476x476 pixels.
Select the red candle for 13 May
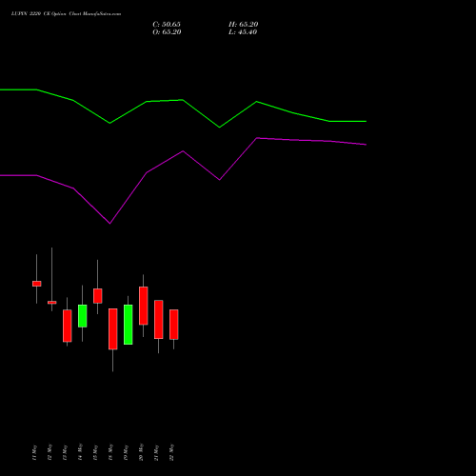point(68,326)
